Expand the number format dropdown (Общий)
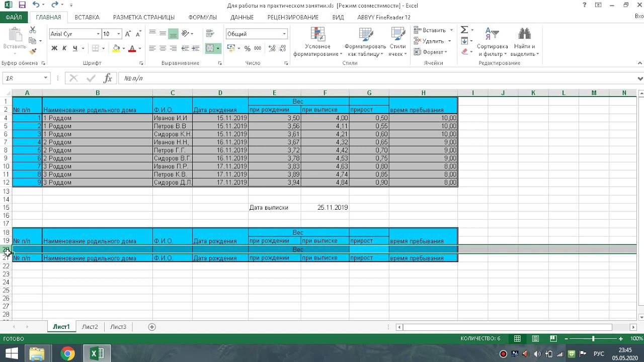This screenshot has width=644, height=362. pyautogui.click(x=284, y=34)
